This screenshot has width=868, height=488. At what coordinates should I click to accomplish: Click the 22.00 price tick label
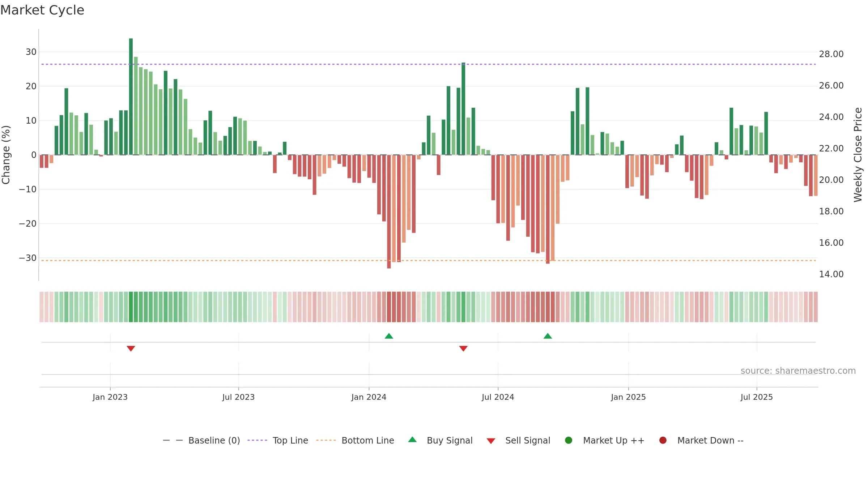click(831, 148)
